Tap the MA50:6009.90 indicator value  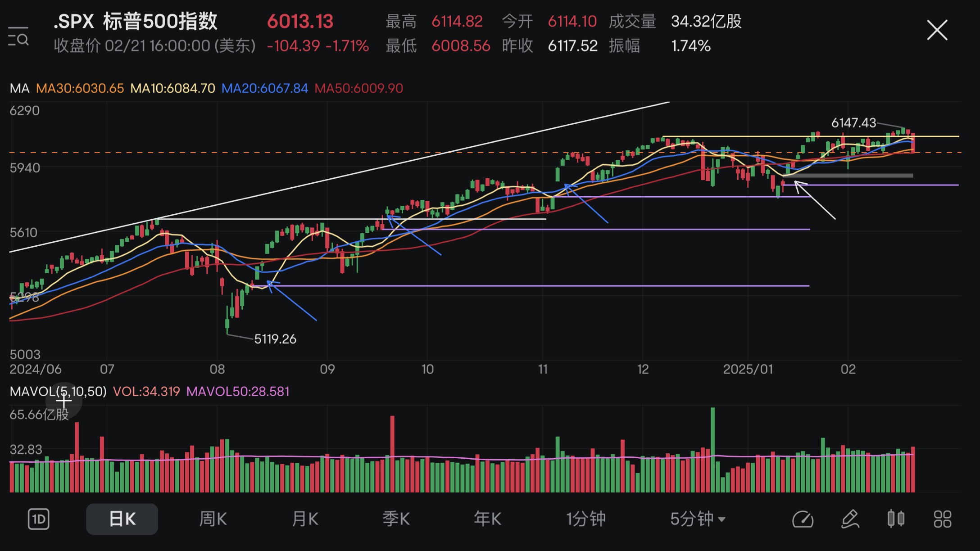(x=358, y=88)
